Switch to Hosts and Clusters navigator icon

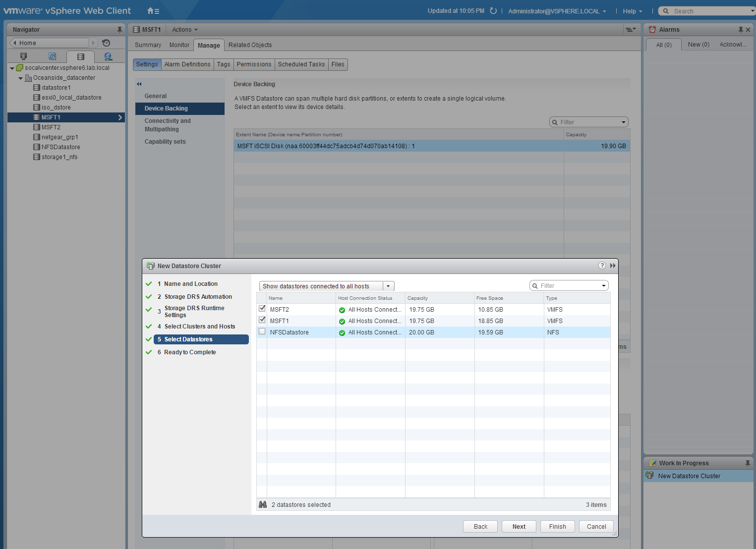pos(23,56)
